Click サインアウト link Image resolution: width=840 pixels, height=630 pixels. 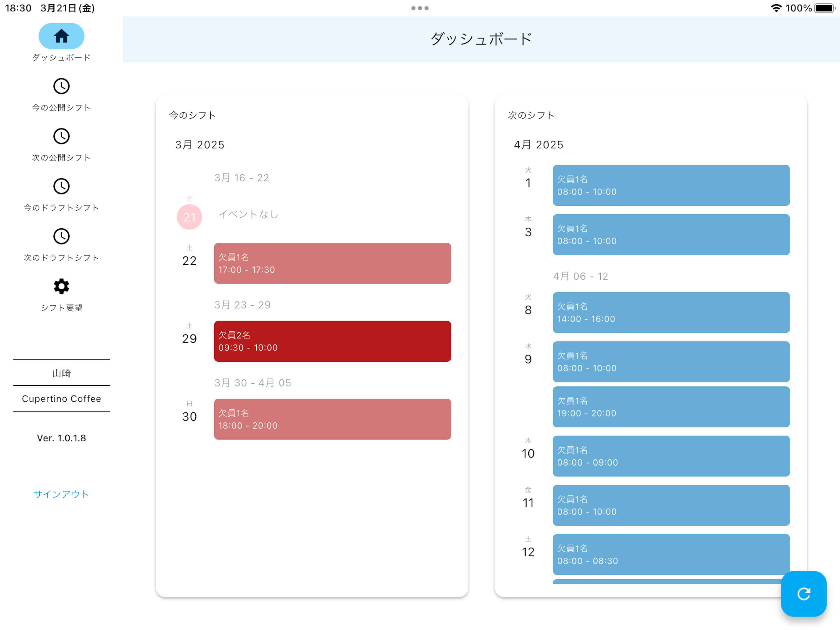pyautogui.click(x=61, y=494)
